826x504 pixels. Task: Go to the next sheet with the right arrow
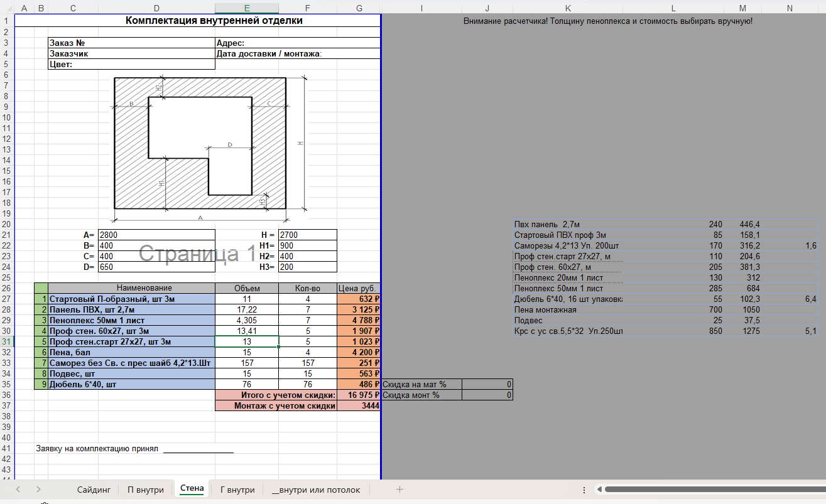click(x=38, y=489)
